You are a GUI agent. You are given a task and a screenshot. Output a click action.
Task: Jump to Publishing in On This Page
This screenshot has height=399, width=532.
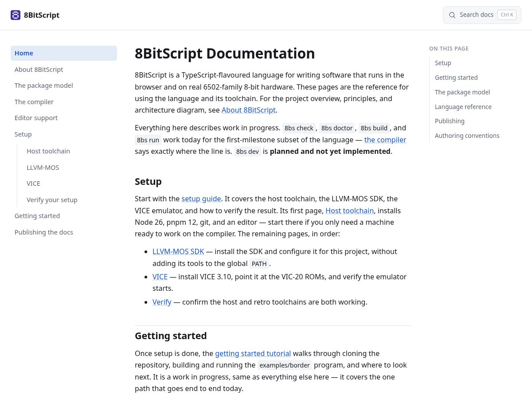[450, 121]
